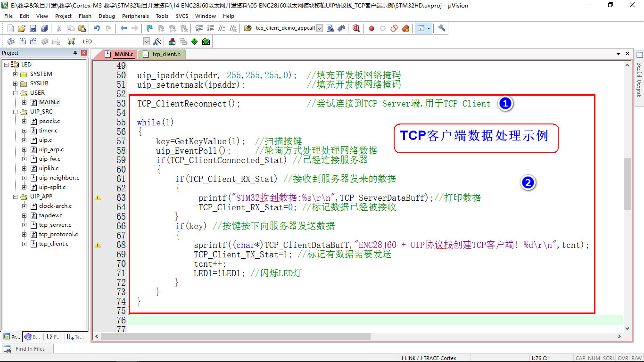Viewport: 644px width, 362px height.
Task: Collapse the USER group
Action: (x=16, y=93)
